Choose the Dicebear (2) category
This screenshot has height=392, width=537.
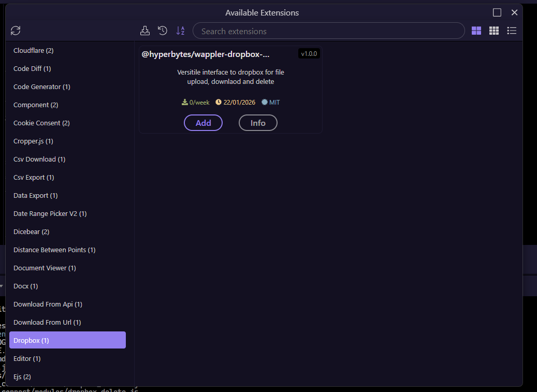(x=31, y=232)
